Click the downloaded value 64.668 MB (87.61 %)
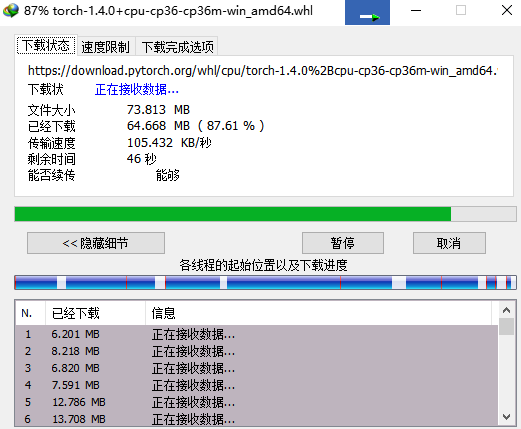 coord(196,126)
